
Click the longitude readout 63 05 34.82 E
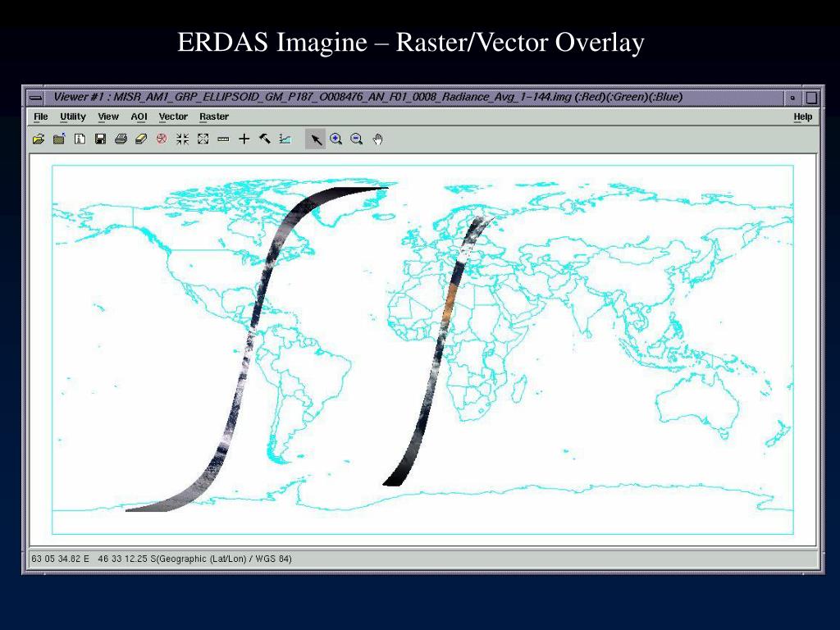[61, 559]
